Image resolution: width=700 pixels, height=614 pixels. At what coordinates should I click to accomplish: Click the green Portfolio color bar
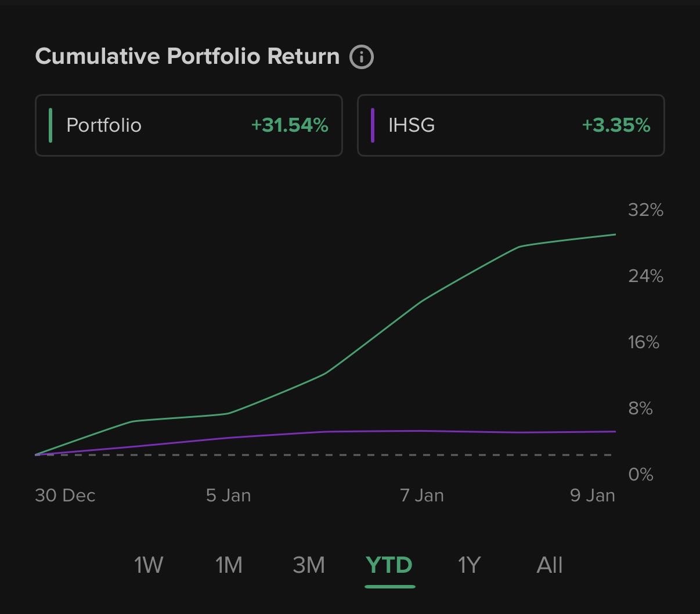pos(50,125)
